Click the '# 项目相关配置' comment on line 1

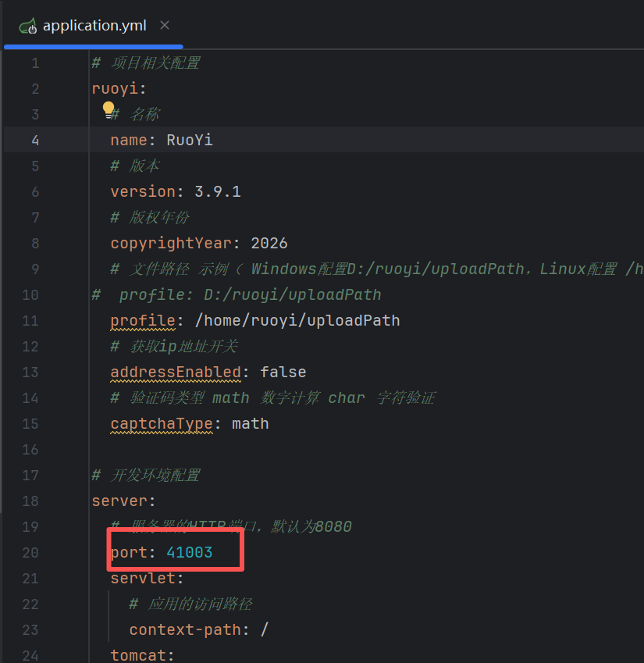pos(146,63)
